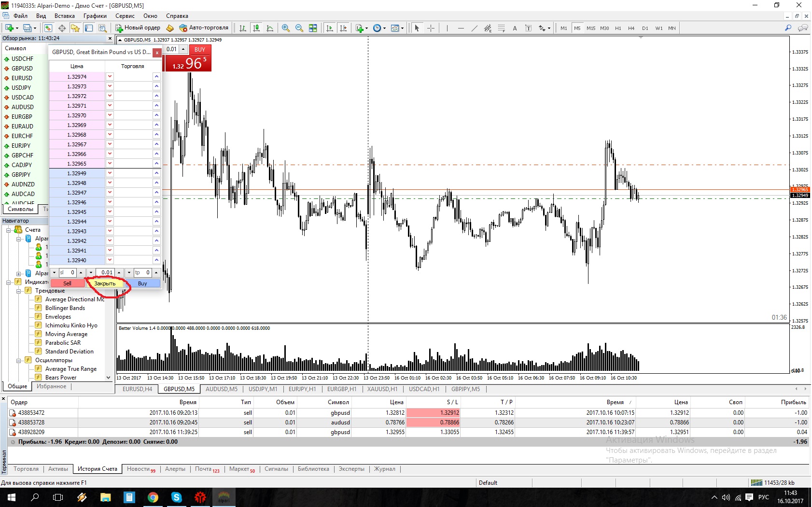Image resolution: width=812 pixels, height=507 pixels.
Task: Select the horizontal line drawing tool
Action: point(461,28)
